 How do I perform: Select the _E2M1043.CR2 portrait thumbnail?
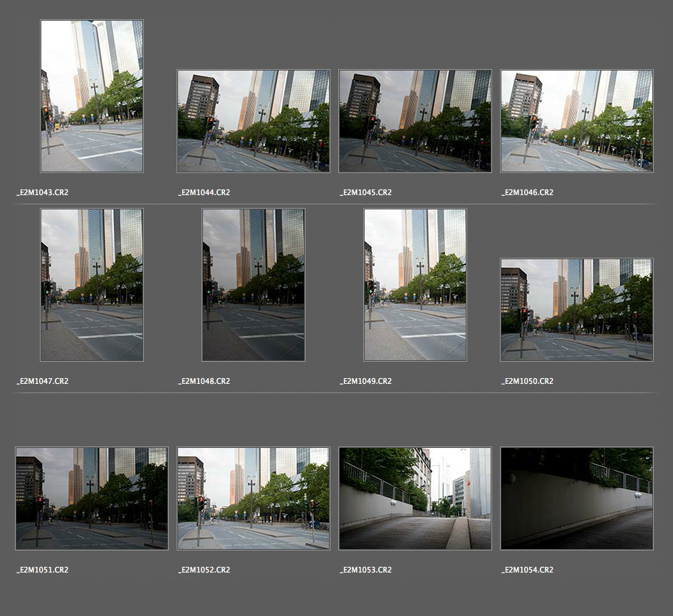click(x=92, y=96)
